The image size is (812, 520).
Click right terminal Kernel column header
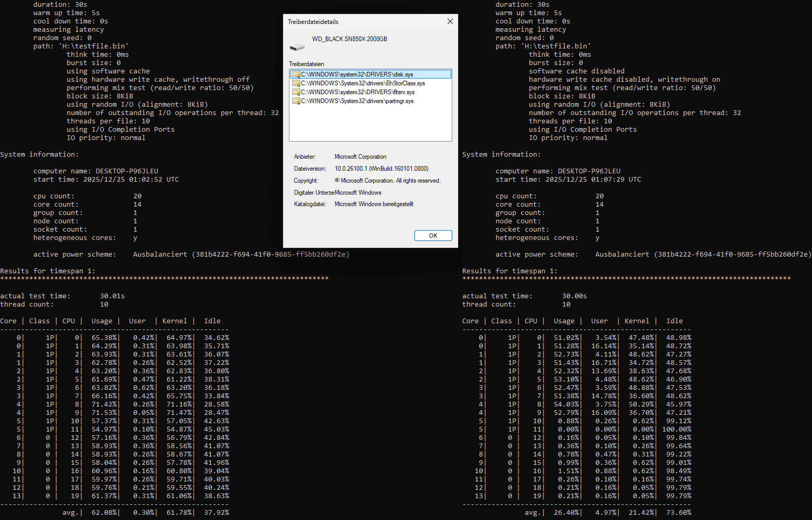(637, 321)
